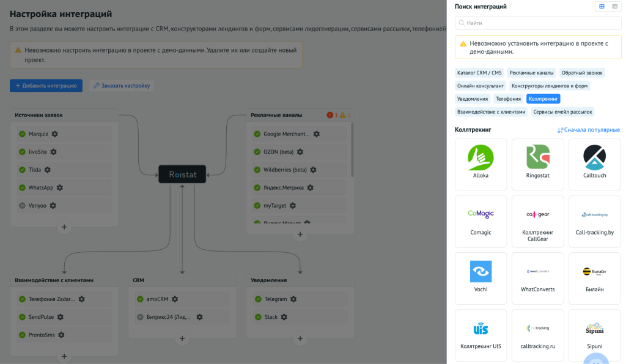Filter by Телефония category

click(508, 99)
